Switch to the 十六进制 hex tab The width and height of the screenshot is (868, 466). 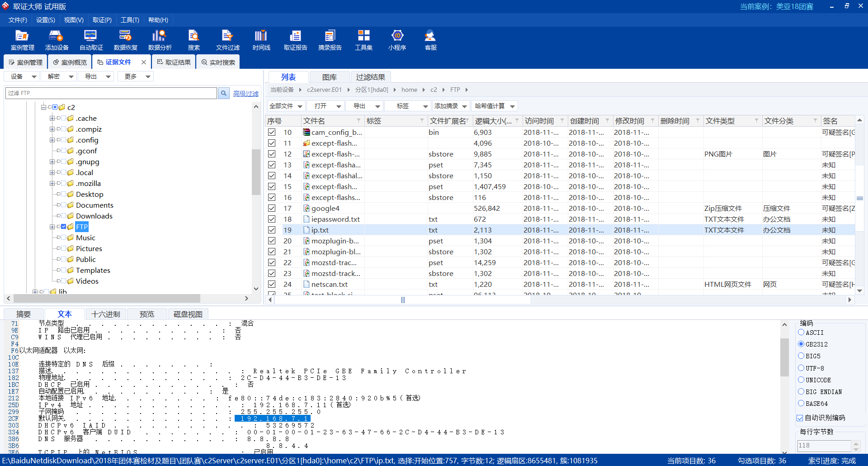[x=105, y=314]
